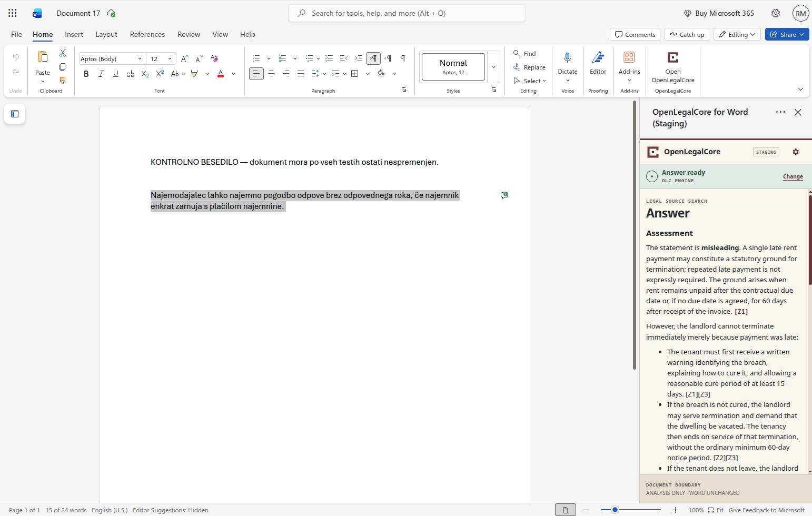812x516 pixels.
Task: Click the Copy icon in Clipboard
Action: [x=63, y=67]
